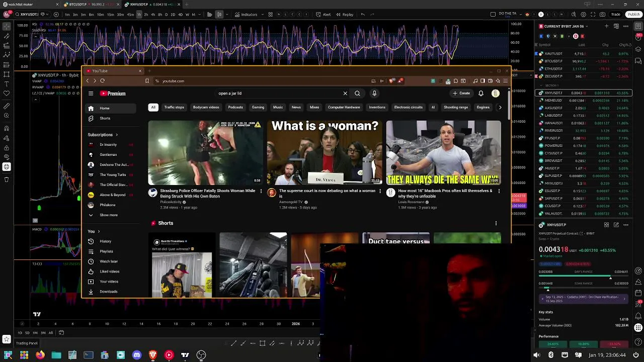
Task: Open TradingView Indicators dialog
Action: pyautogui.click(x=246, y=15)
